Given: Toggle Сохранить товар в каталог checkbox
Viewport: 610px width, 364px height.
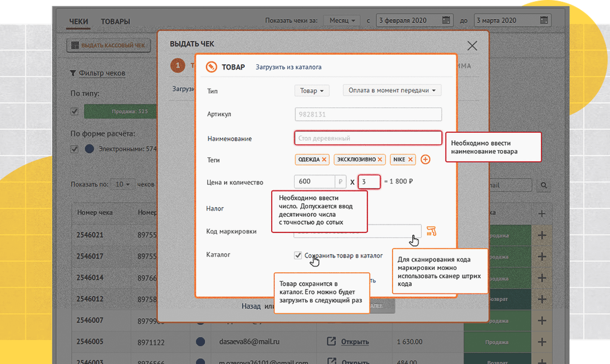Looking at the screenshot, I should pos(298,256).
